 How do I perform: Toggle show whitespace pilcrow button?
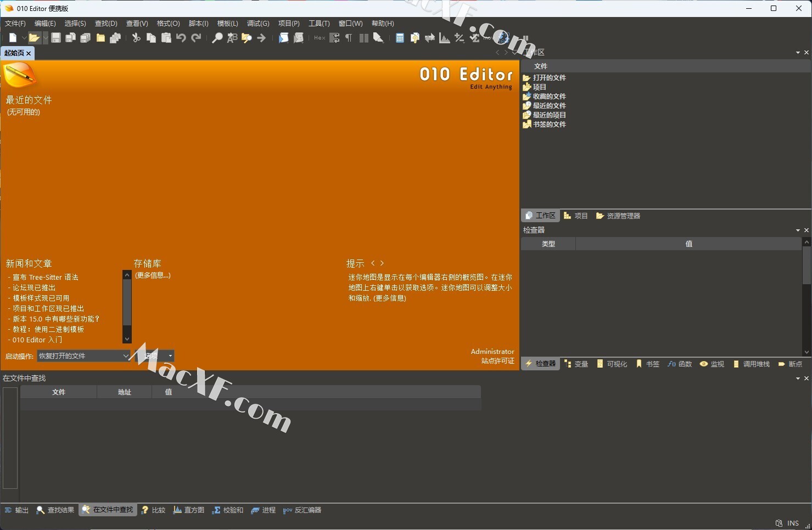click(349, 38)
